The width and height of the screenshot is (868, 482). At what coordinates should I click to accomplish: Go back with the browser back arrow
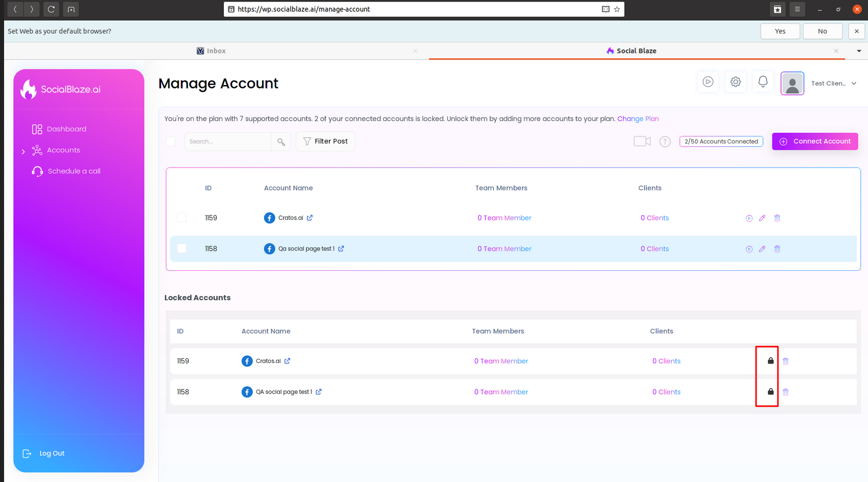pos(15,9)
